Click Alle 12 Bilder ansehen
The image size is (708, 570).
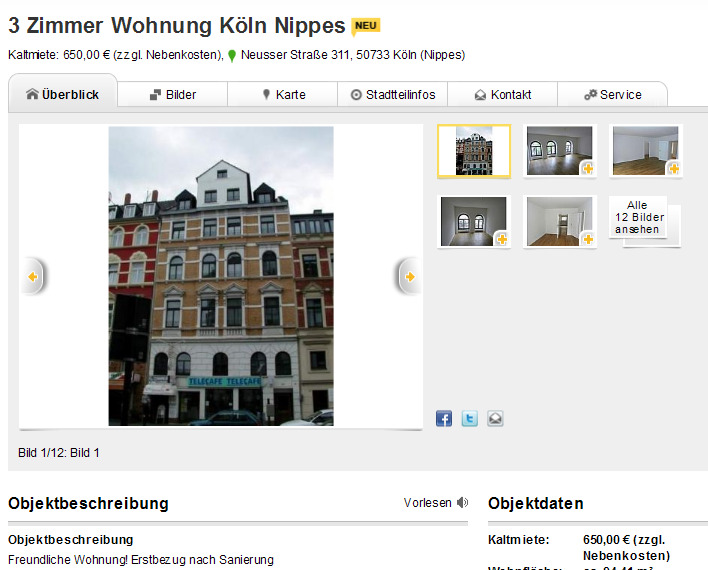(639, 217)
